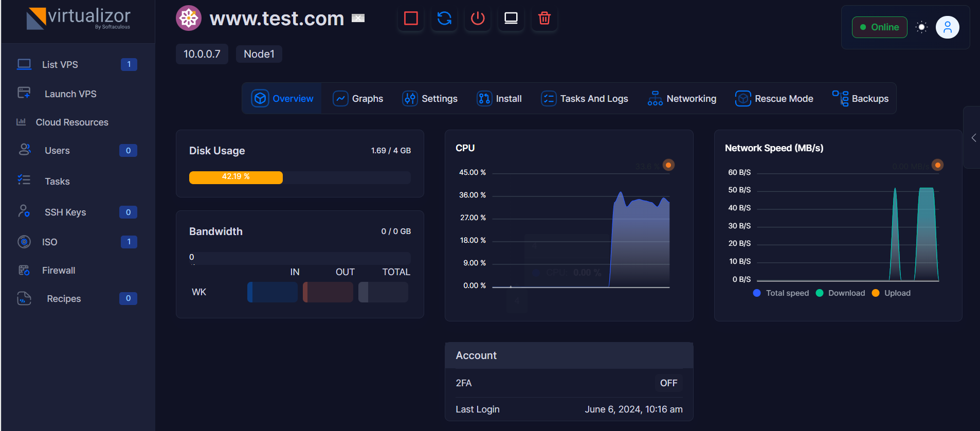
Task: Click the Online status badge
Action: pyautogui.click(x=880, y=27)
